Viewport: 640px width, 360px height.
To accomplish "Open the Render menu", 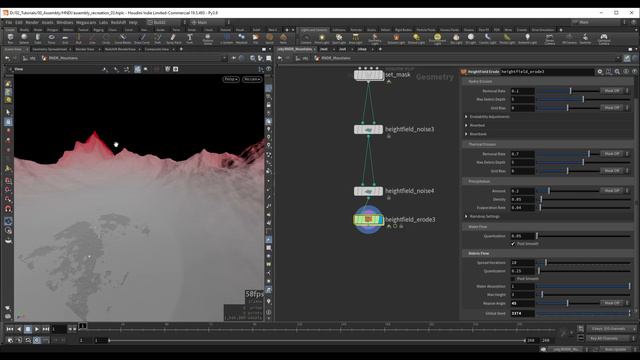I will (32, 22).
